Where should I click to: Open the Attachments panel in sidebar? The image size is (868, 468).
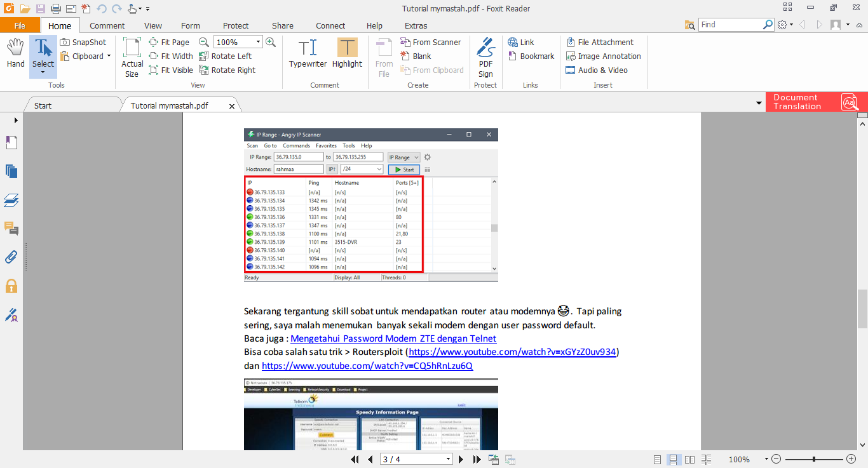coord(11,257)
